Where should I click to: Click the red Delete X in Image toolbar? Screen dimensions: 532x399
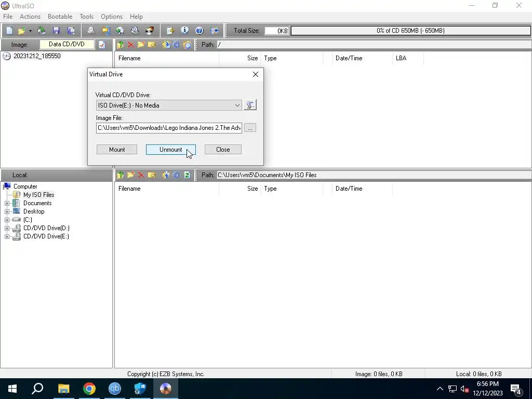(130, 45)
